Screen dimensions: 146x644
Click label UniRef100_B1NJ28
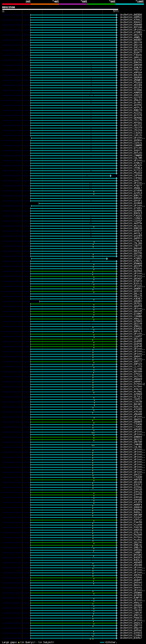131,407
